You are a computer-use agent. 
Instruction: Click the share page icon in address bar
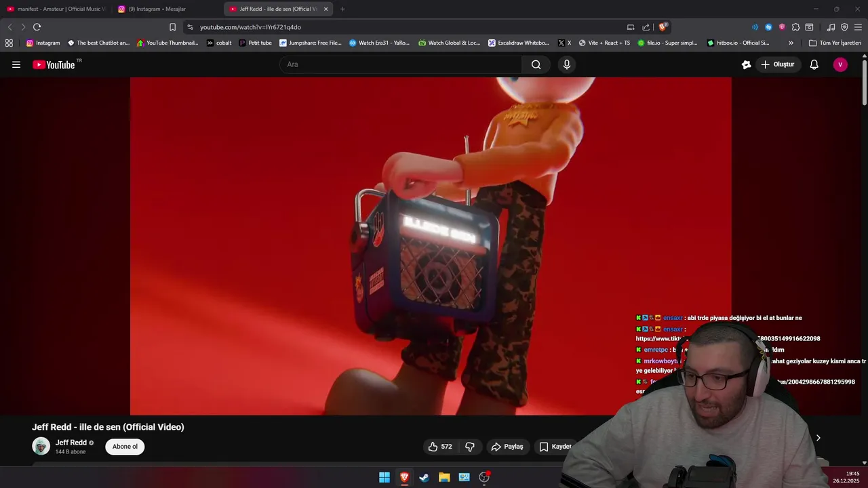pyautogui.click(x=646, y=27)
